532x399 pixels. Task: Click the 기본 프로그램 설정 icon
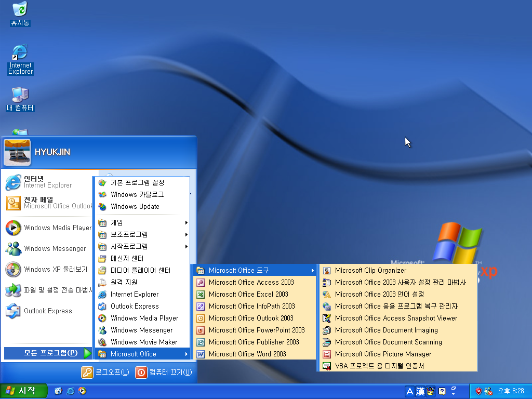point(102,182)
